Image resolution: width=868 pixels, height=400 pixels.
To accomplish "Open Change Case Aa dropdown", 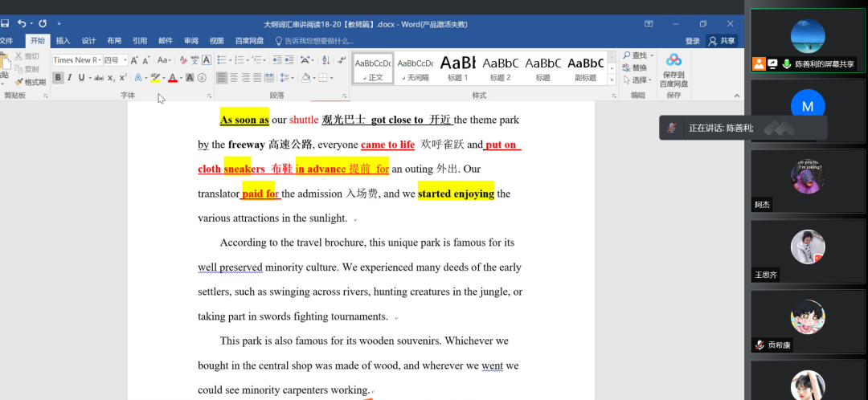I will point(164,60).
